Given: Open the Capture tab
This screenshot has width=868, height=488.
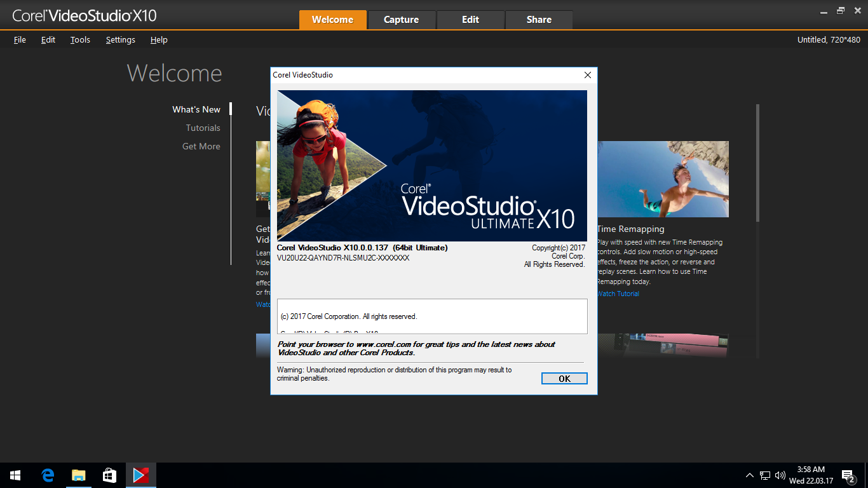Looking at the screenshot, I should point(402,20).
